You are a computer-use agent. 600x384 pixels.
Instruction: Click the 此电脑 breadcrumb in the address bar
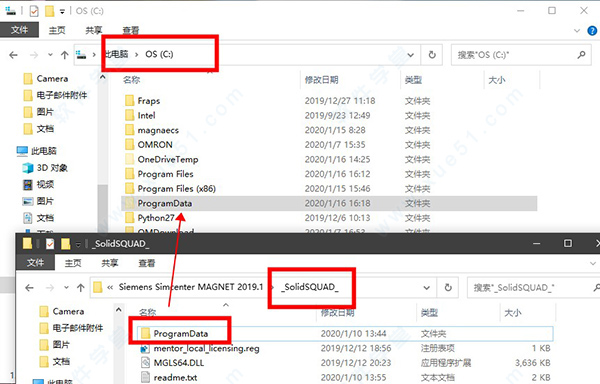[117, 54]
